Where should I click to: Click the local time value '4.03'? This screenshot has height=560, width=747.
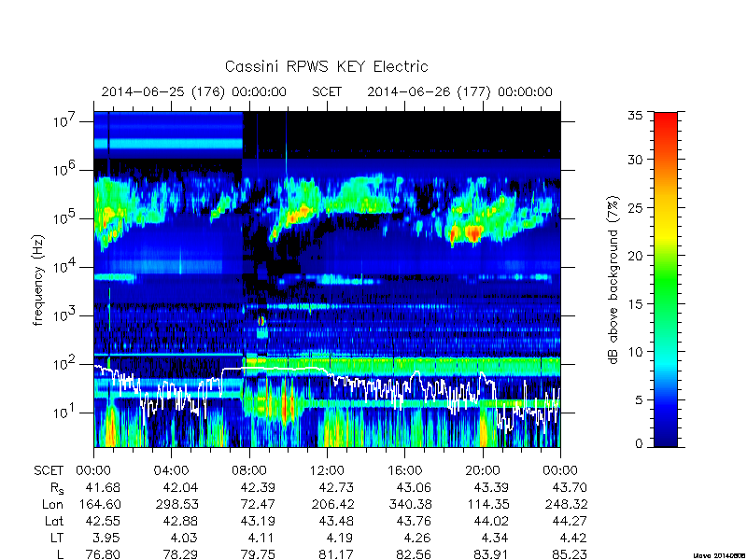[184, 538]
